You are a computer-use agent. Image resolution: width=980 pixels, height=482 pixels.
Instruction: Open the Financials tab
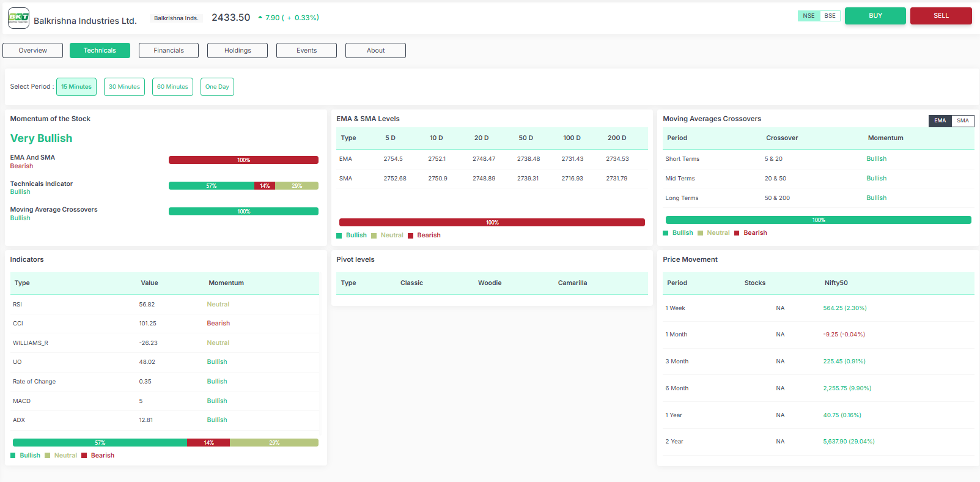(169, 51)
